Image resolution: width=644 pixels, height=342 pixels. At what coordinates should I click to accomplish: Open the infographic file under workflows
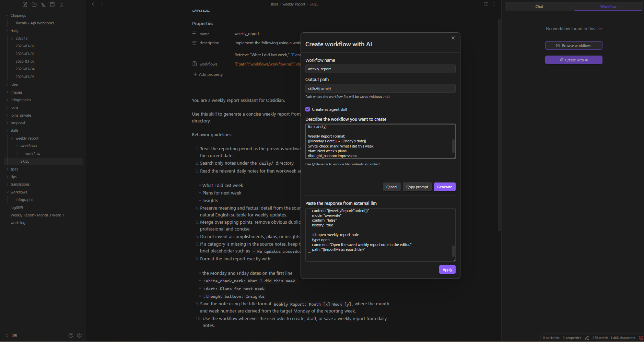25,200
